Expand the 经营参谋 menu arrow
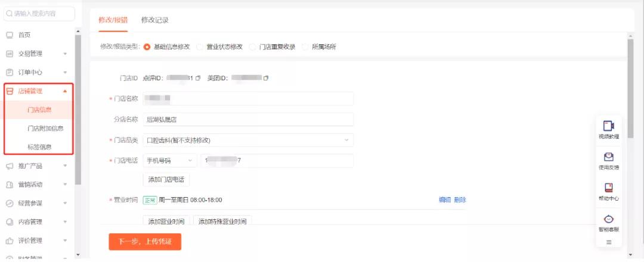This screenshot has width=644, height=262. [x=65, y=204]
